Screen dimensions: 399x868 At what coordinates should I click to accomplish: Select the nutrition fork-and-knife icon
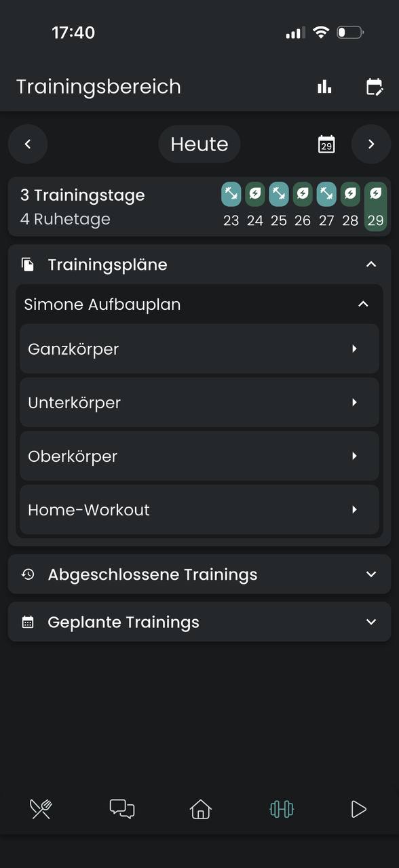pos(40,808)
